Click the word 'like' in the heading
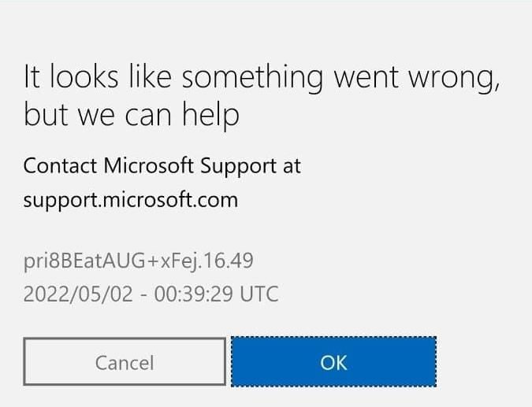The height and width of the screenshot is (407, 532). click(x=149, y=78)
